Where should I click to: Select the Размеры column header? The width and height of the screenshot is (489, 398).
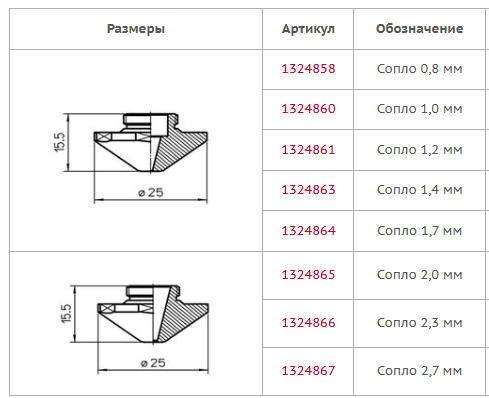pyautogui.click(x=136, y=29)
